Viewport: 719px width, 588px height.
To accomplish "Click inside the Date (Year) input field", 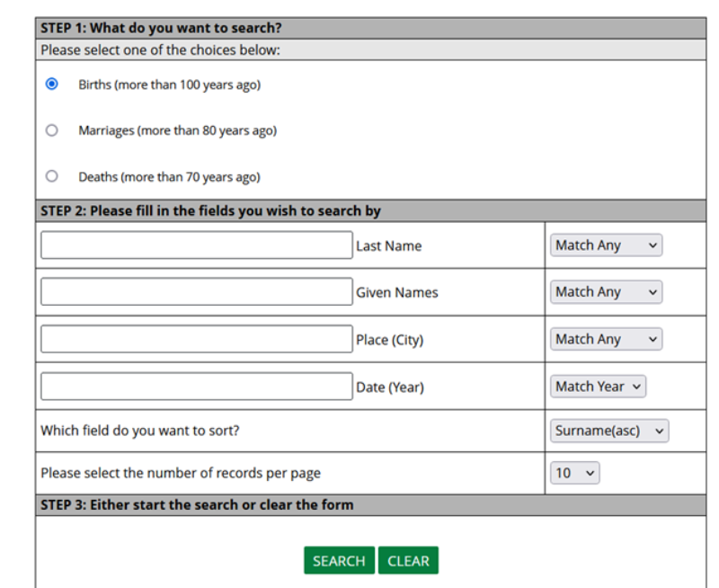I will (x=196, y=386).
